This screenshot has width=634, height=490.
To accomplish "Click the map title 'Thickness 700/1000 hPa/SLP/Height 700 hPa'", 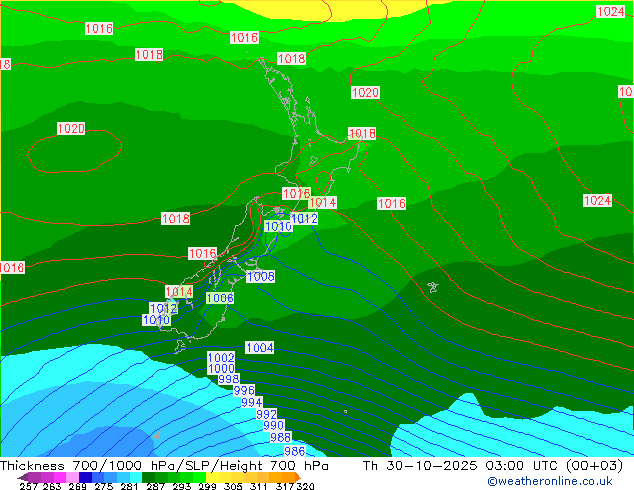I will 164,466.
